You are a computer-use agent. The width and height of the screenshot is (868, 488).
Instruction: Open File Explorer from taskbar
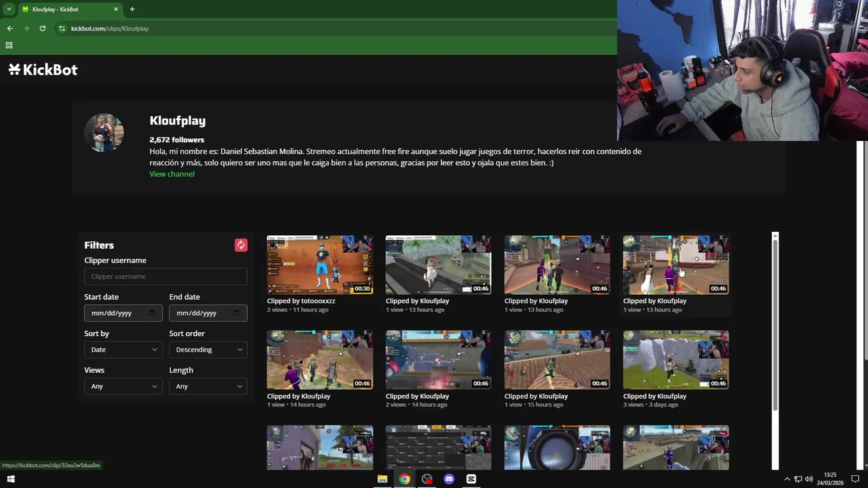(x=382, y=479)
